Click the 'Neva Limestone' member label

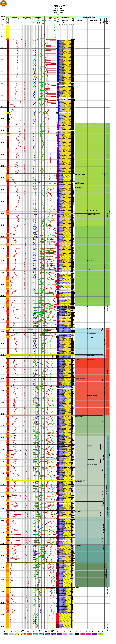pos(79,416)
